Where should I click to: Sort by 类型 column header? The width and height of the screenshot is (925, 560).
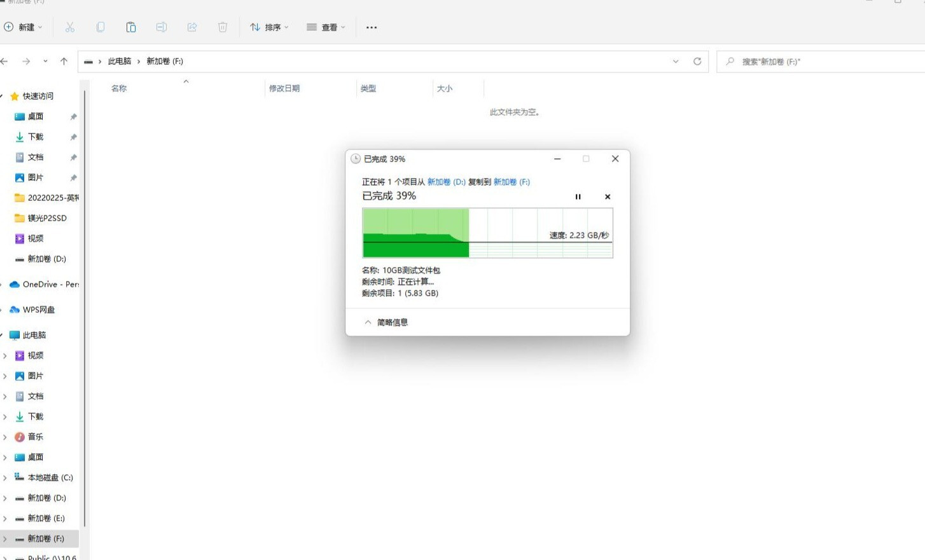[x=368, y=88]
